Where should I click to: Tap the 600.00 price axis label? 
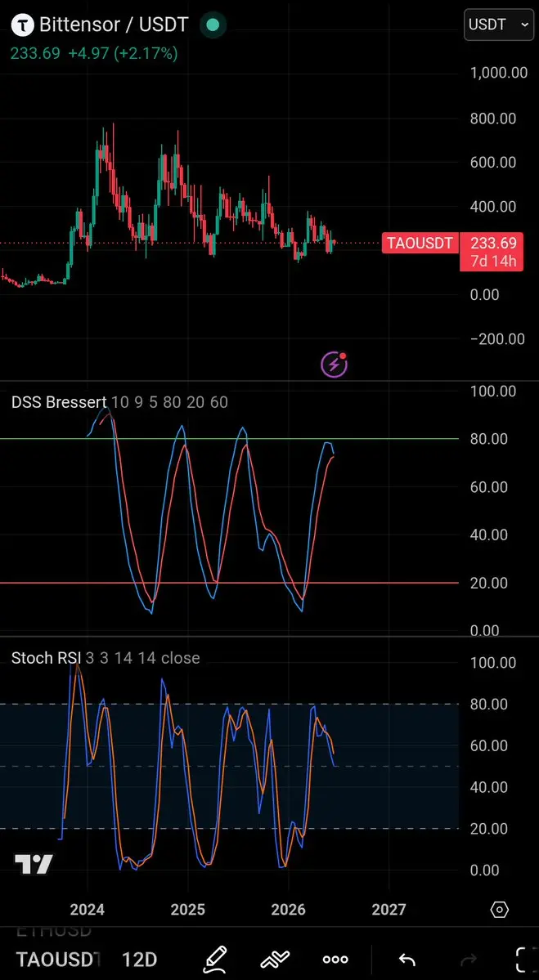pyautogui.click(x=493, y=163)
